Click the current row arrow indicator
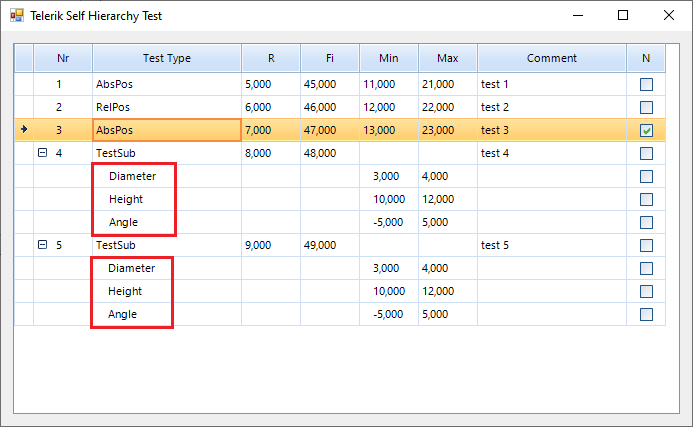 coord(23,130)
